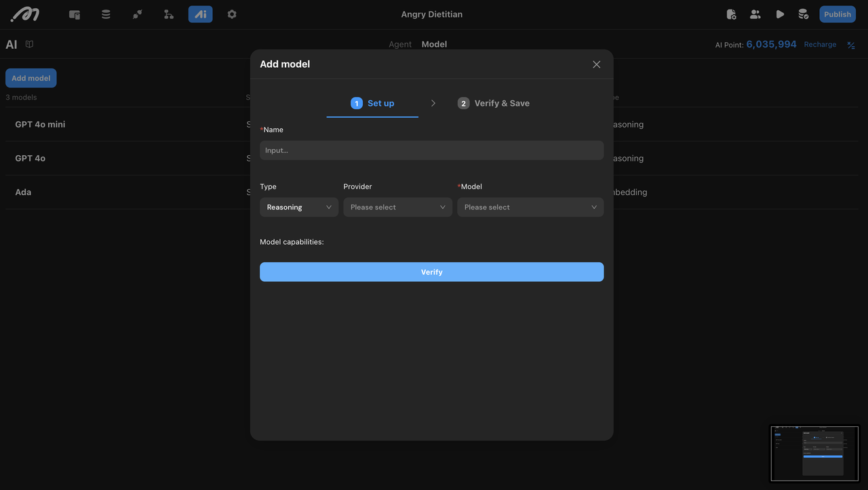Select the Verify & Save step
The width and height of the screenshot is (868, 490).
pos(494,103)
